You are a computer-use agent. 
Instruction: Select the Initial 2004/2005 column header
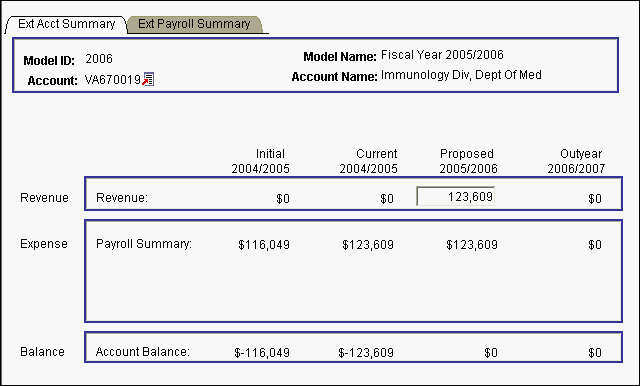(x=260, y=161)
